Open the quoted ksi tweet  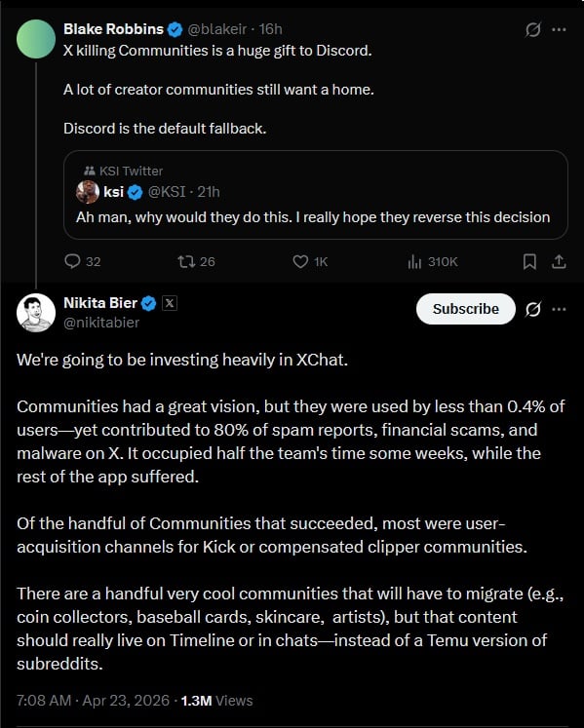coord(316,195)
